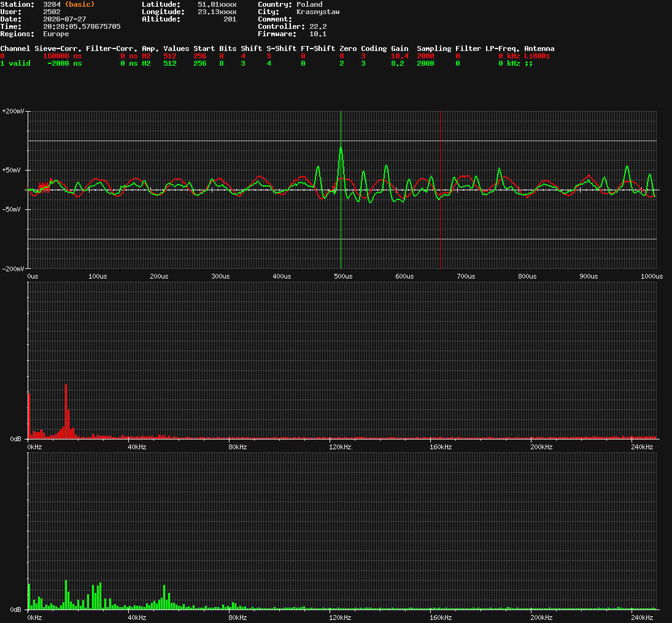The height and width of the screenshot is (623, 672).
Task: Click the station number 3284
Action: [52, 4]
